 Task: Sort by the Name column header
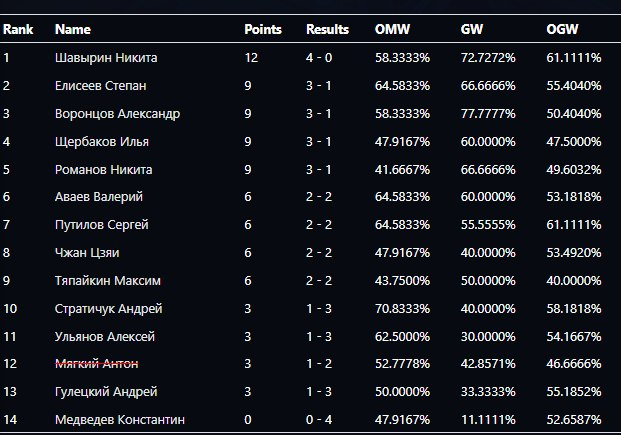(72, 30)
